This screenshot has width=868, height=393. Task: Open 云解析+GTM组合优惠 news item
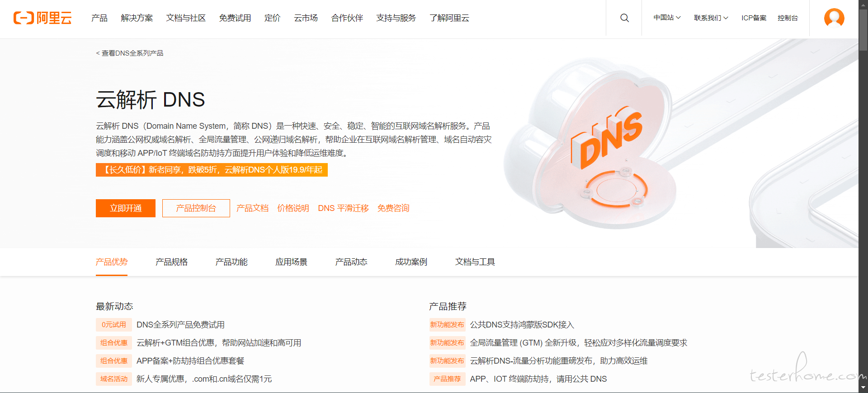point(219,343)
